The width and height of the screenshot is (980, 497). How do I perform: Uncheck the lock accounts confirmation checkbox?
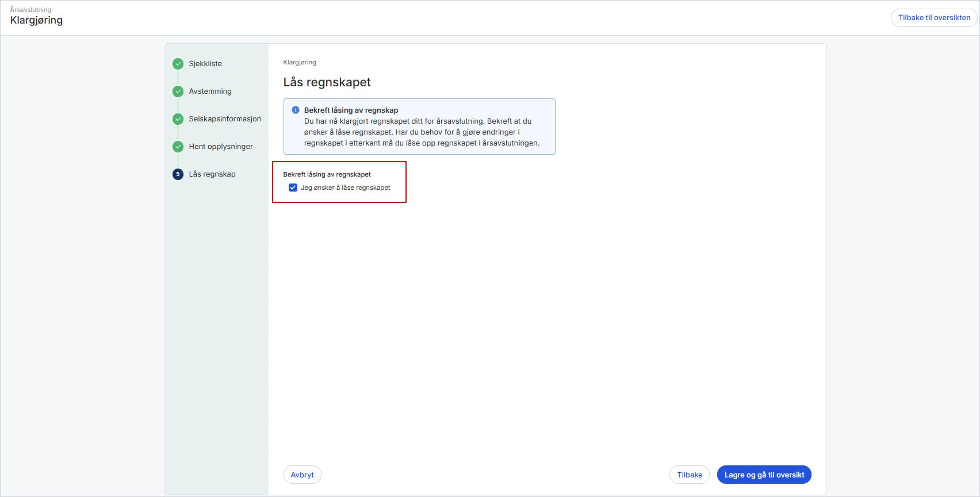293,188
